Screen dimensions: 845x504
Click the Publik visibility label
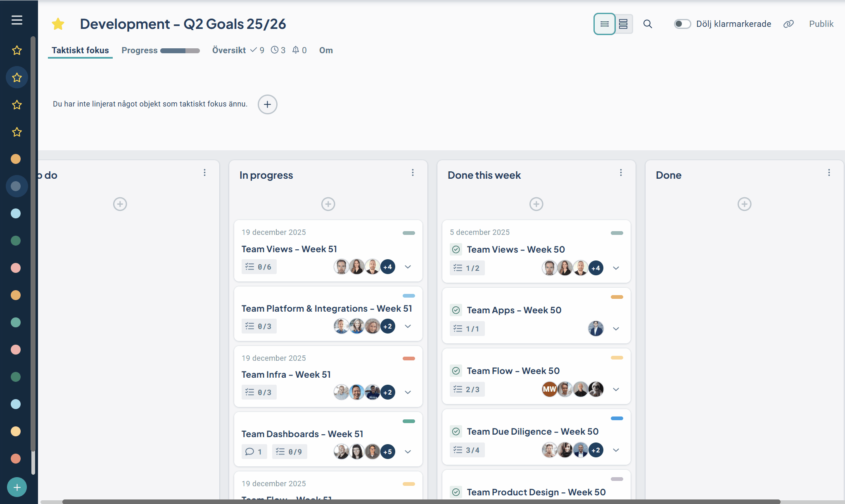[821, 24]
